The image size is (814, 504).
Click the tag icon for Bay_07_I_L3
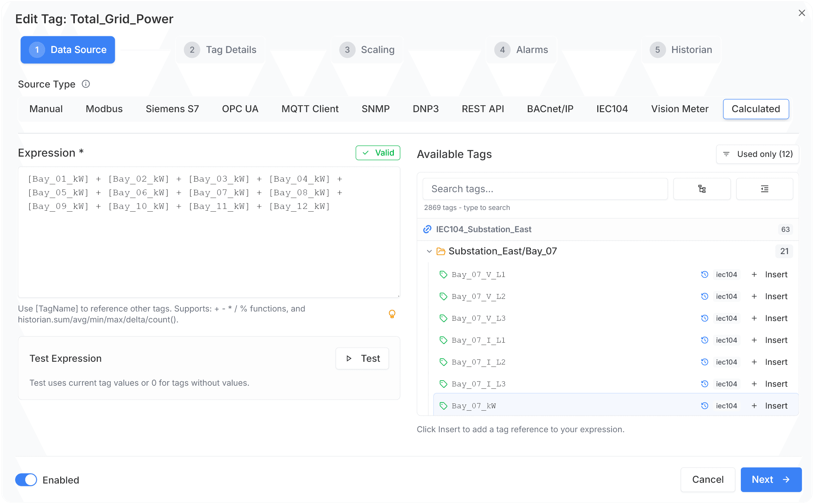[443, 384]
